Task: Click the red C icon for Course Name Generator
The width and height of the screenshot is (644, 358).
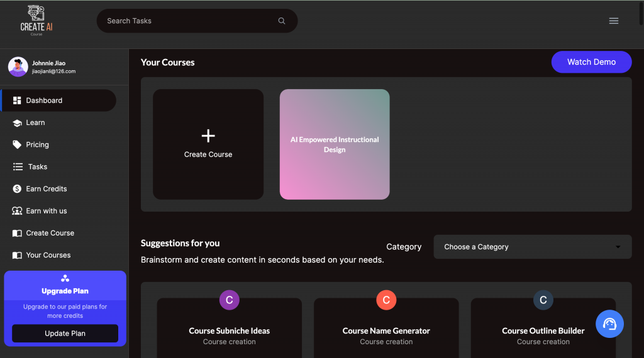Action: (386, 300)
